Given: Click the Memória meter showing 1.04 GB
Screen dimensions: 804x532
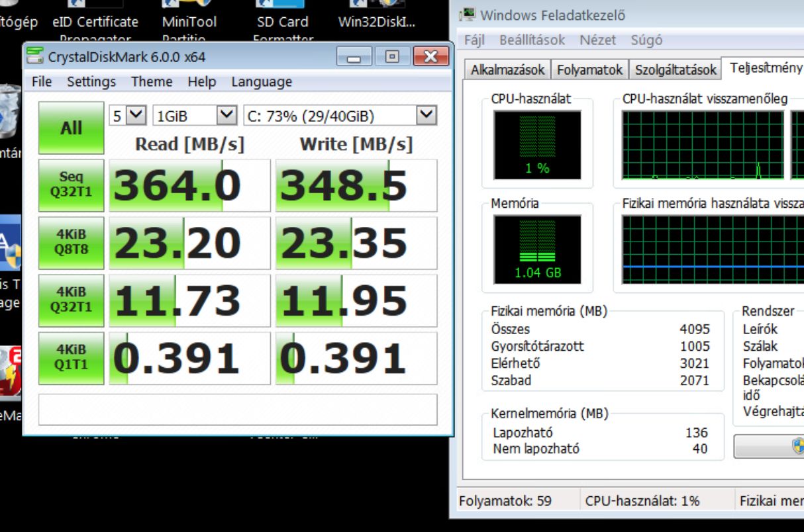Looking at the screenshot, I should pyautogui.click(x=537, y=249).
